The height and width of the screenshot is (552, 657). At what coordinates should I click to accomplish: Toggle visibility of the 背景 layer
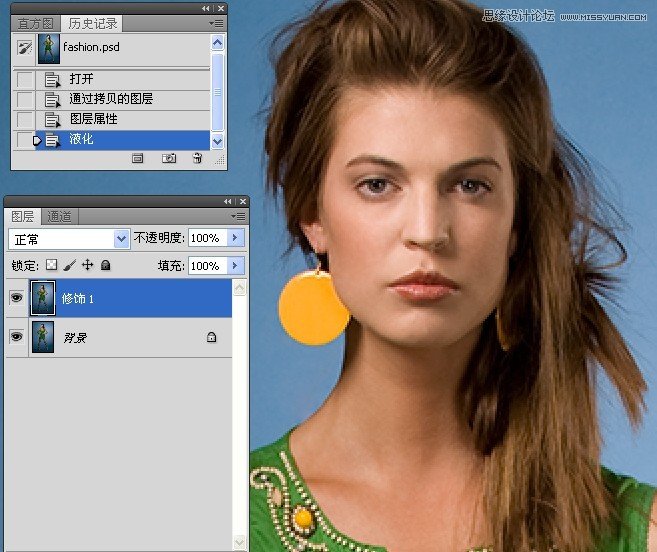pyautogui.click(x=16, y=338)
